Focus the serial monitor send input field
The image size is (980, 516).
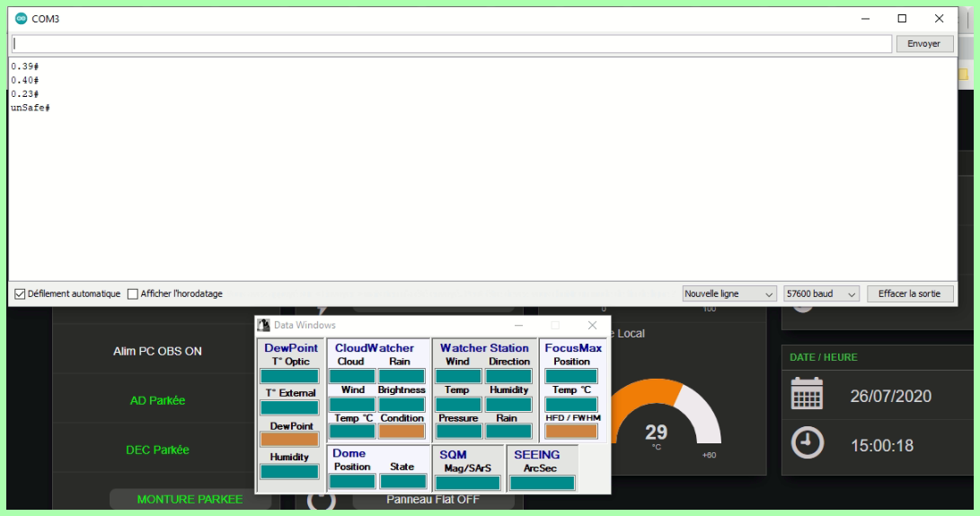coord(451,44)
